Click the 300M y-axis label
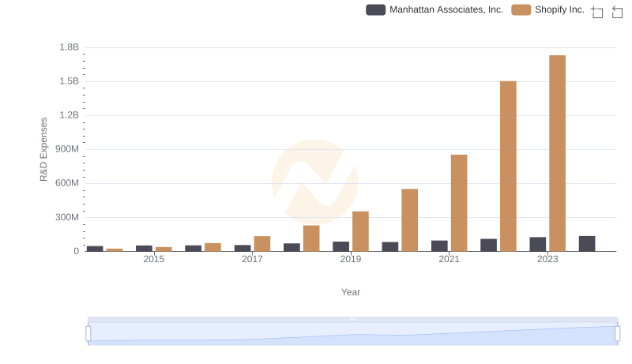632x364 pixels. [x=67, y=217]
